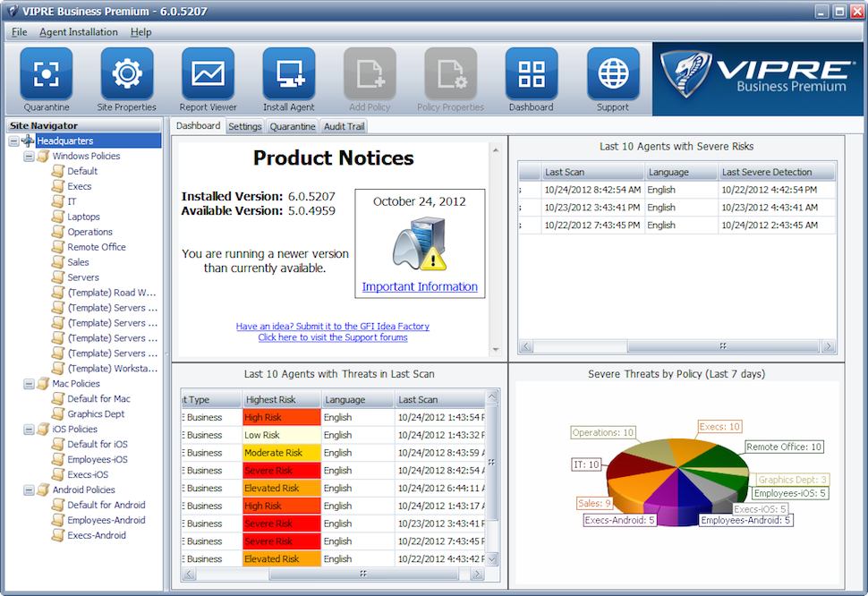Sort threats table by Last Scan column
Viewport: 868px width, 596px height.
coord(440,399)
